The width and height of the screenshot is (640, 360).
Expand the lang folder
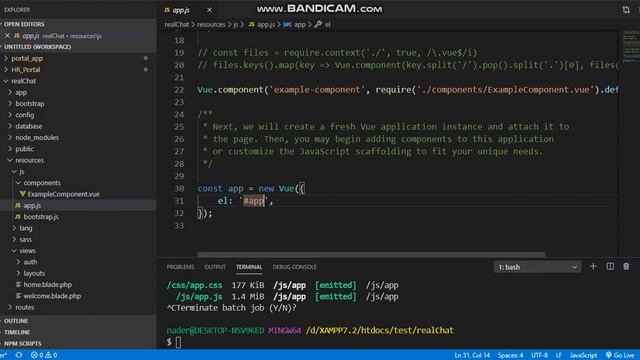coord(25,228)
